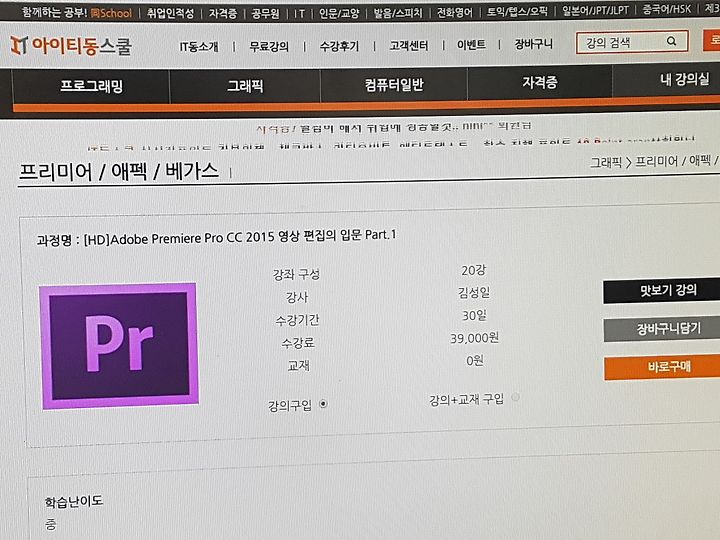
Task: Click the 20강 lecture count value
Action: [473, 270]
